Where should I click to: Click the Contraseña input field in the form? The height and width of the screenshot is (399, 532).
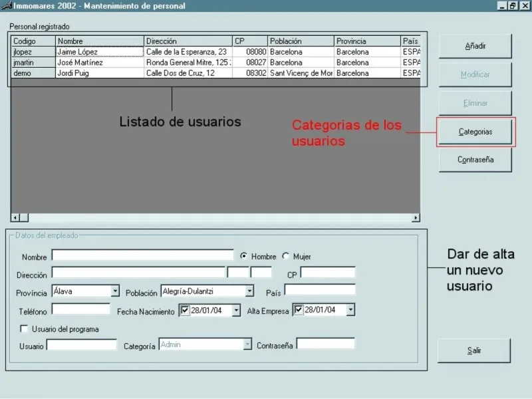point(326,344)
